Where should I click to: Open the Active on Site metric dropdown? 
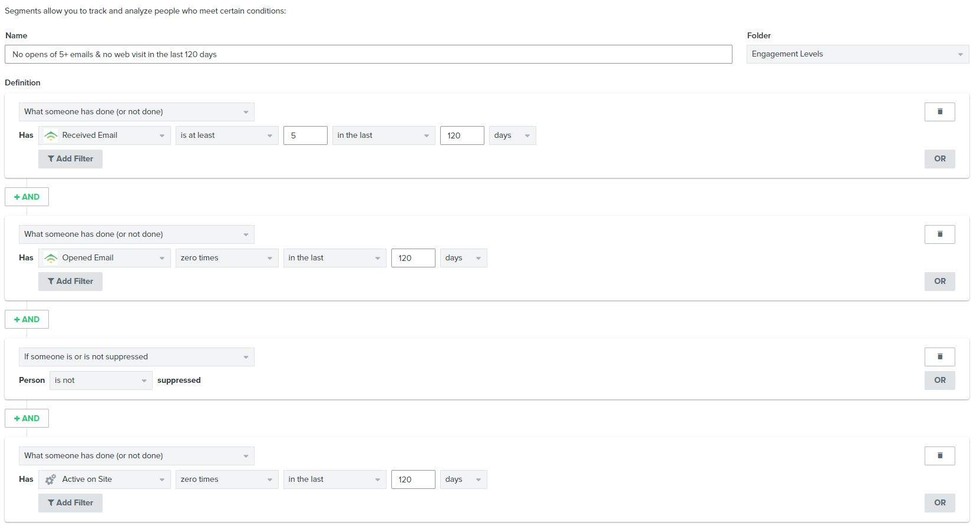pos(104,479)
